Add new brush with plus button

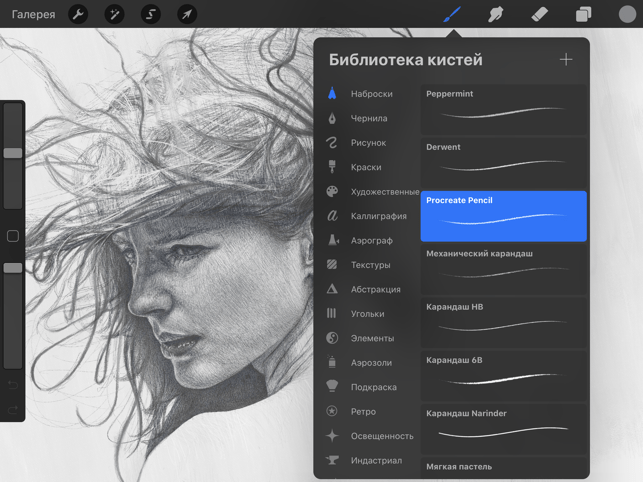click(x=566, y=59)
